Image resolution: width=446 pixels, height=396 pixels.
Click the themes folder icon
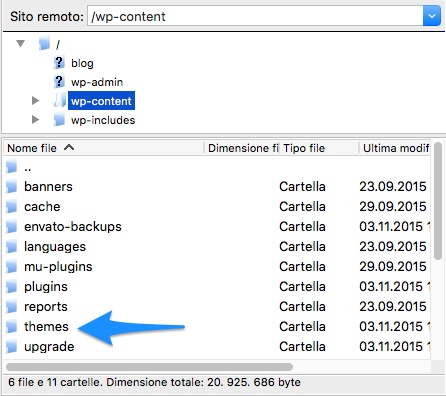pyautogui.click(x=11, y=326)
